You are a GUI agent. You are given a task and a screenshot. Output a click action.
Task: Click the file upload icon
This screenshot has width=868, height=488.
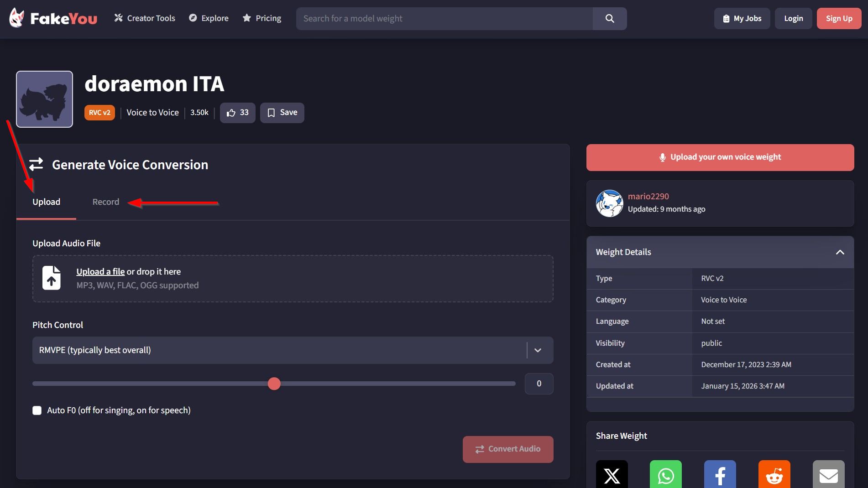(52, 278)
